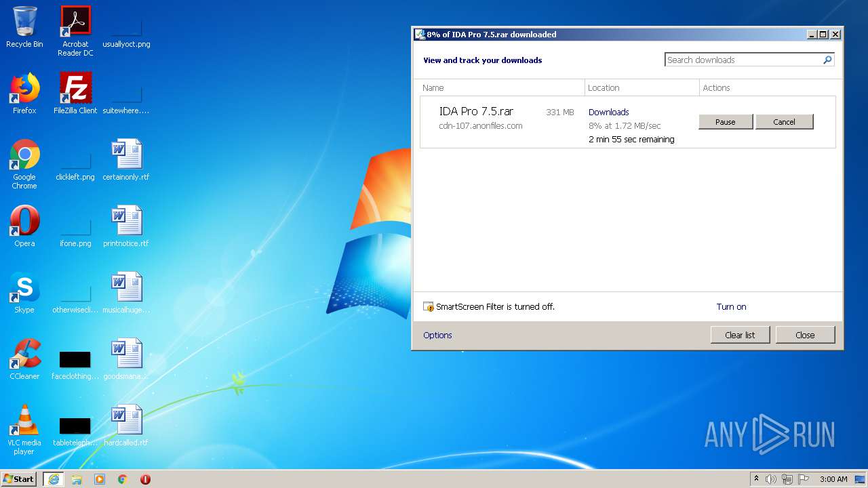
Task: Open VLC media player shortcut
Action: click(x=24, y=430)
